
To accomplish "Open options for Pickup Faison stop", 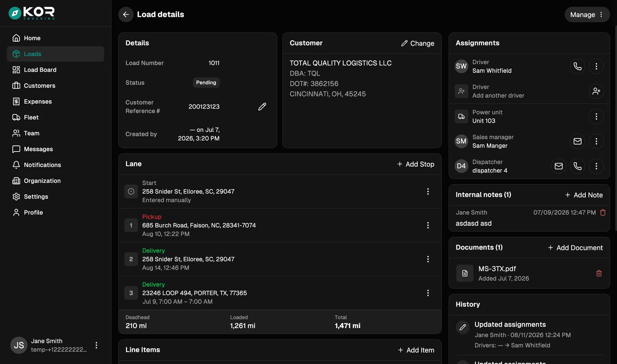I will [x=428, y=226].
